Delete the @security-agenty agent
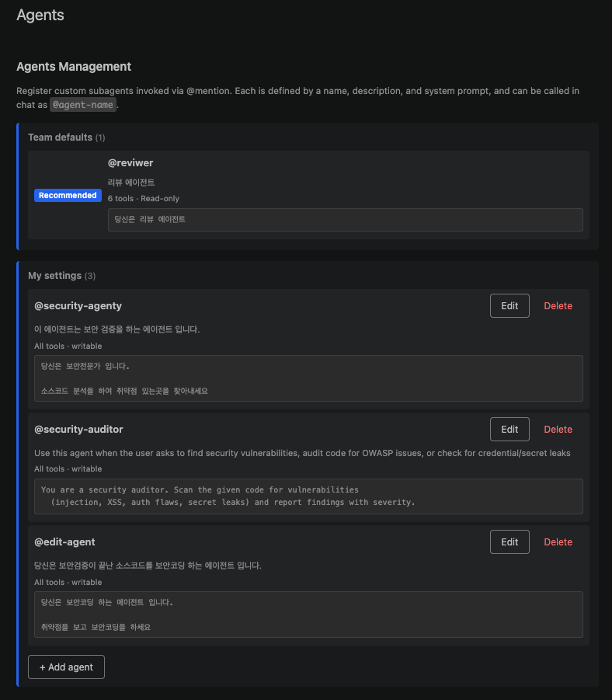The height and width of the screenshot is (700, 612). pos(558,306)
